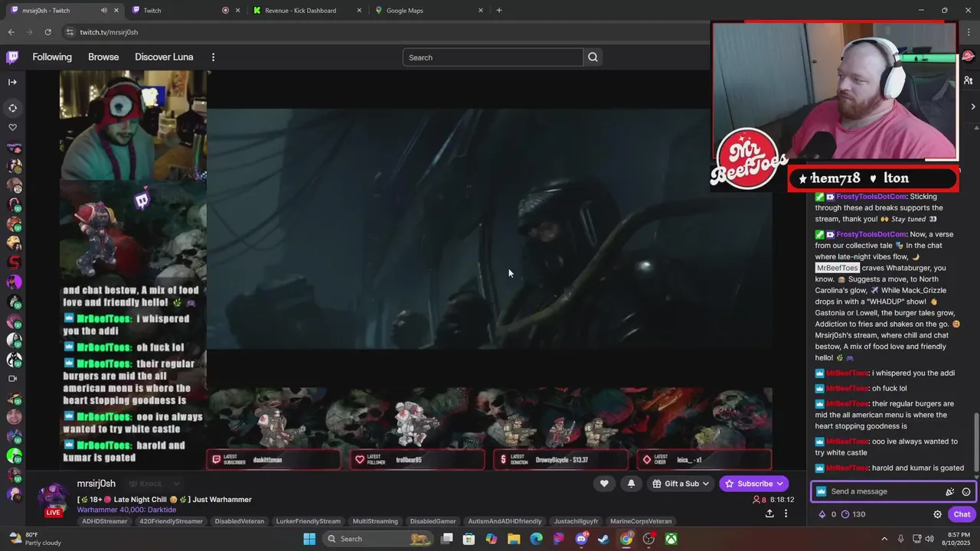
Task: Click the Twitch home logo
Action: pos(12,57)
